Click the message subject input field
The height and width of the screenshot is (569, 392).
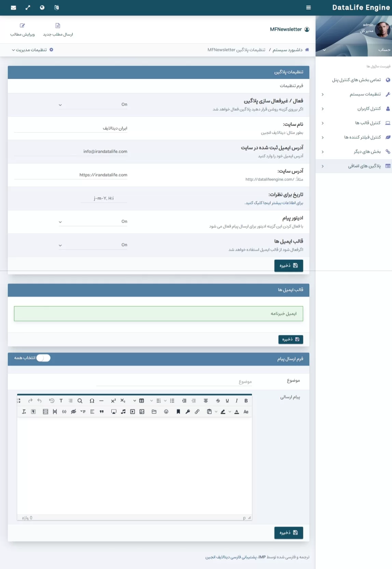click(174, 381)
